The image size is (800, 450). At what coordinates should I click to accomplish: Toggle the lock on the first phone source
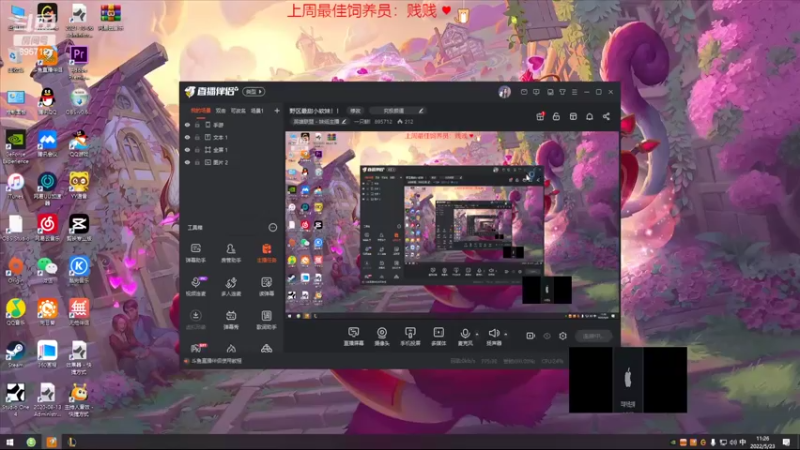click(x=197, y=125)
